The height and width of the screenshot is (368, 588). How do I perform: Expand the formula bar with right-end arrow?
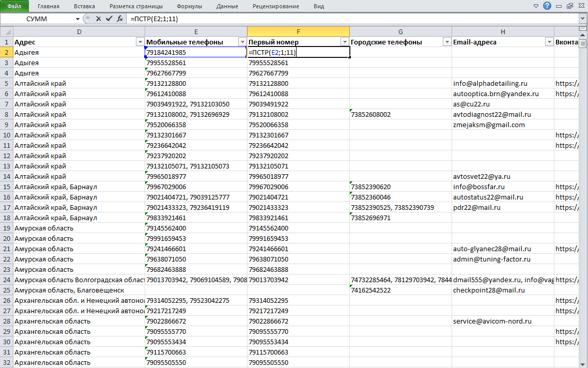point(583,19)
